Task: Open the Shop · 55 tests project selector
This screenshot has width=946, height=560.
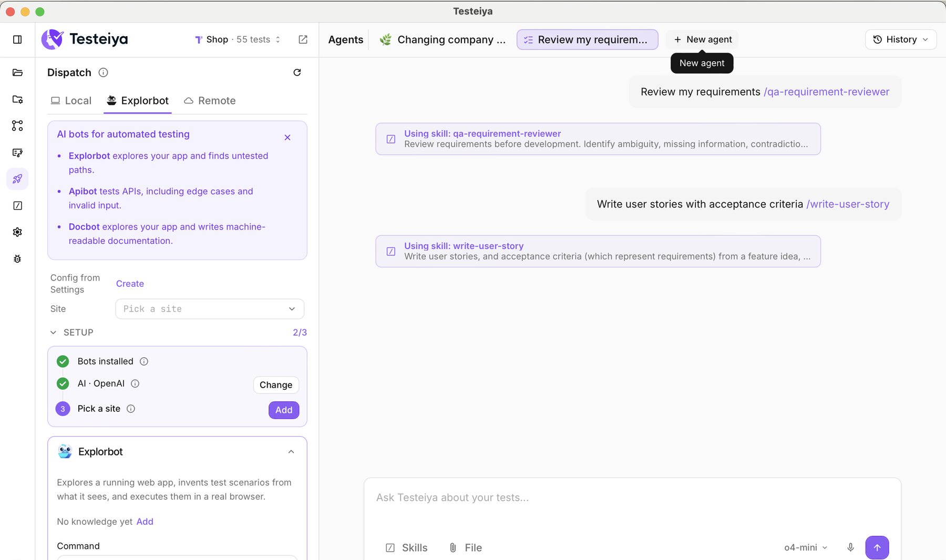Action: point(238,39)
